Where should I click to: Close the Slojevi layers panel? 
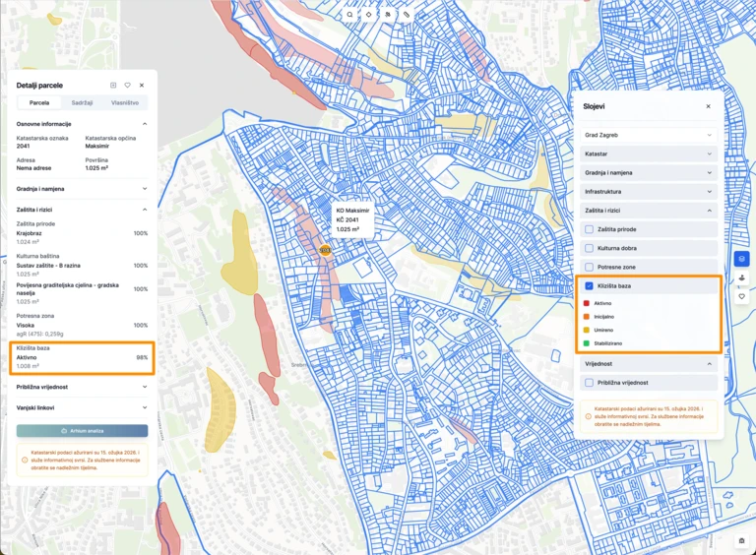[x=708, y=106]
